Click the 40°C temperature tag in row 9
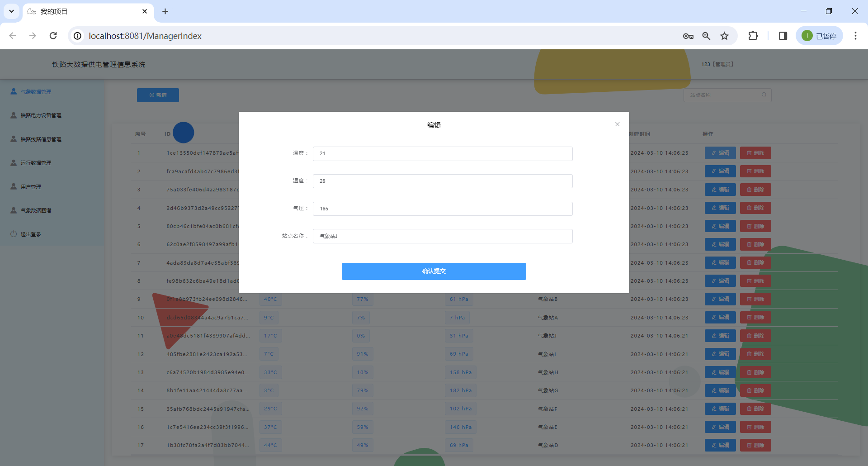This screenshot has height=466, width=868. [x=270, y=299]
